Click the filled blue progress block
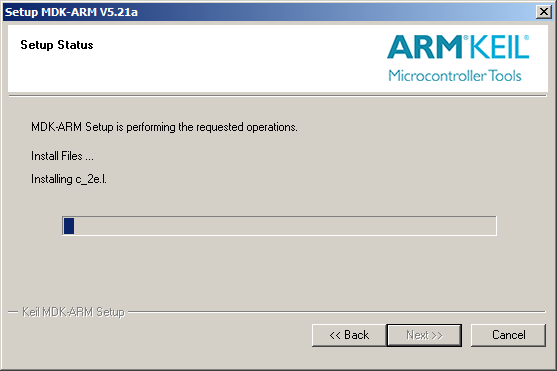Viewport: 557px width, 371px height. pos(69,226)
